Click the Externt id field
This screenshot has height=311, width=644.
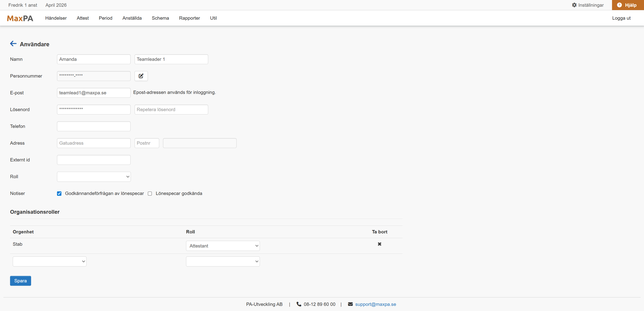coord(94,160)
